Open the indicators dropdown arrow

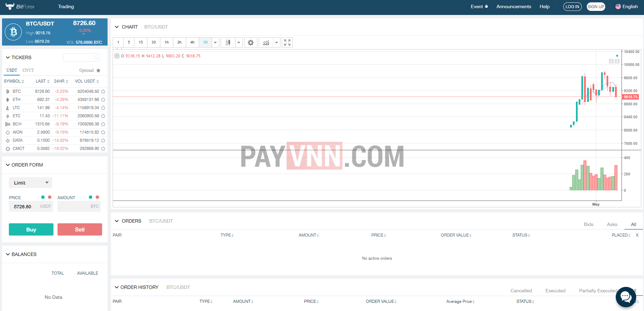(276, 42)
